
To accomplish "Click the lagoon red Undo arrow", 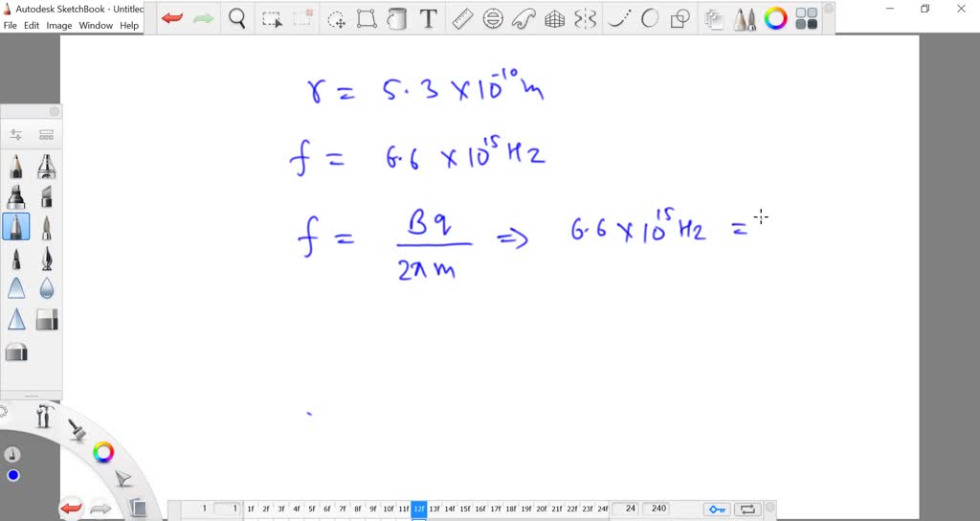I will pyautogui.click(x=71, y=508).
